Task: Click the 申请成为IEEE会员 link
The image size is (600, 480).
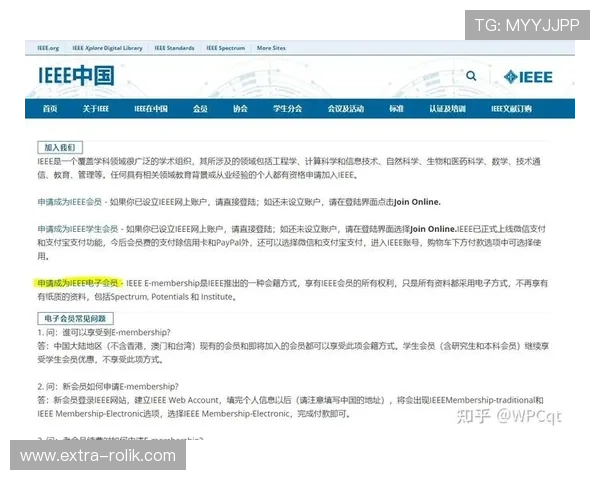Action: coord(70,202)
